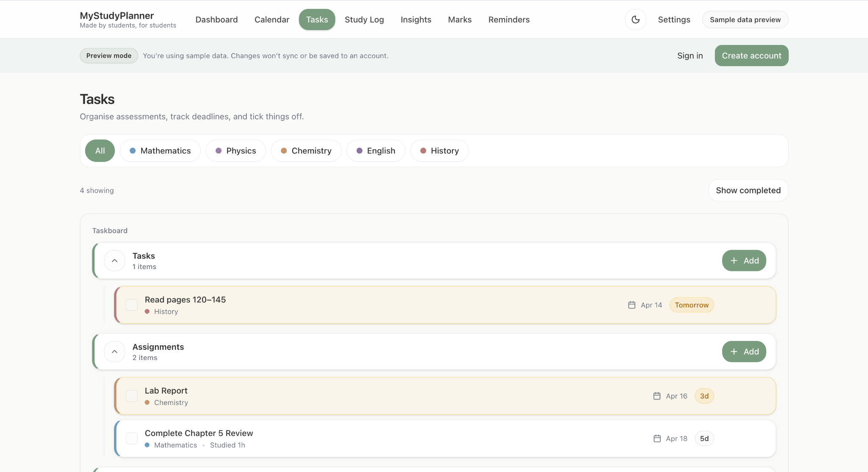Open the Reminders section
The width and height of the screenshot is (868, 472).
pos(509,20)
